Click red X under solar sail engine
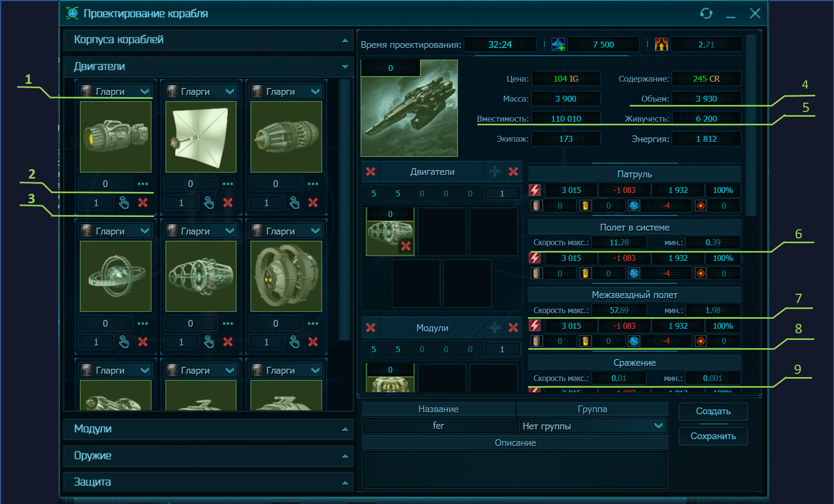This screenshot has height=504, width=834. tap(228, 203)
